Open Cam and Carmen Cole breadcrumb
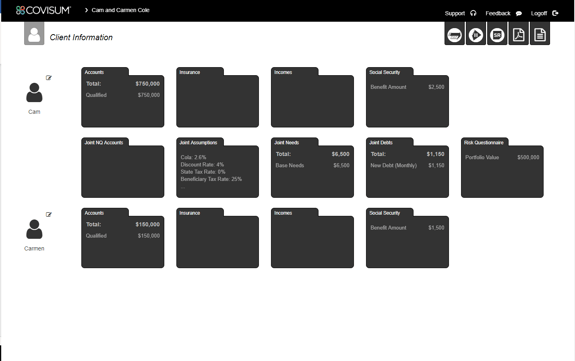Screen dimensions: 575x361 [120, 10]
